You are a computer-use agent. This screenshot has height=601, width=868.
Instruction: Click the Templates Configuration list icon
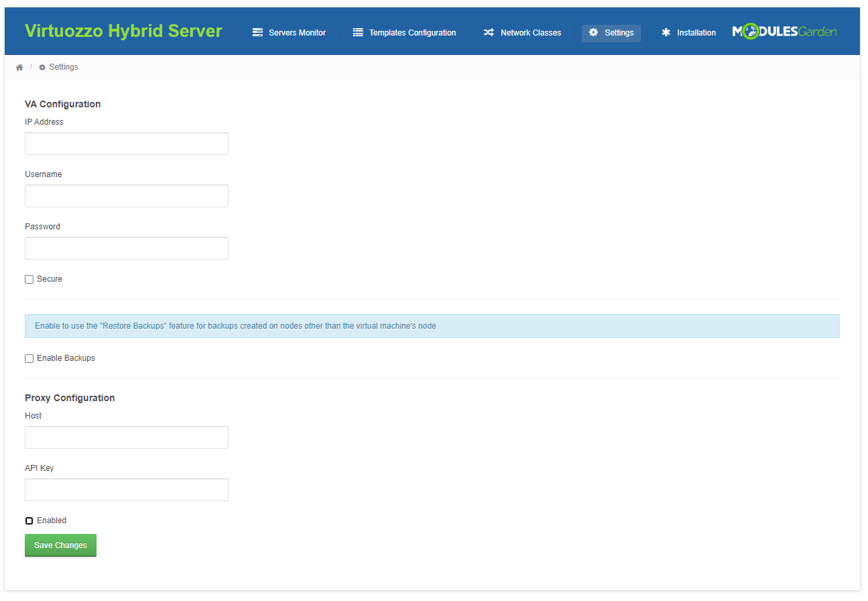(x=358, y=32)
